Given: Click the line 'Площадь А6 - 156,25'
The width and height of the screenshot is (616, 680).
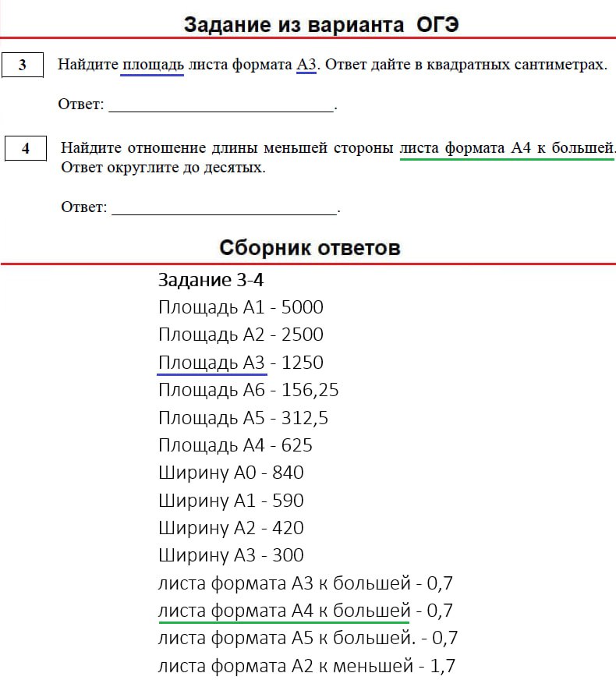Looking at the screenshot, I should (x=248, y=391).
